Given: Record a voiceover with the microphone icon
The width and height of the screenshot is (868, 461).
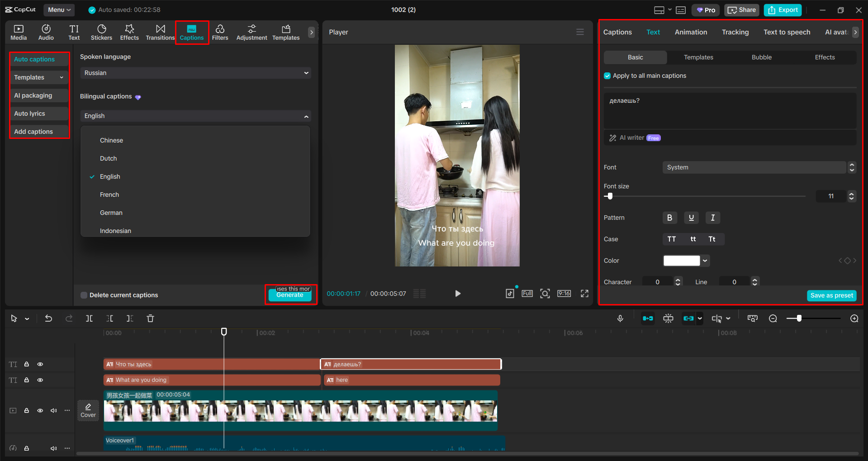Looking at the screenshot, I should [620, 318].
